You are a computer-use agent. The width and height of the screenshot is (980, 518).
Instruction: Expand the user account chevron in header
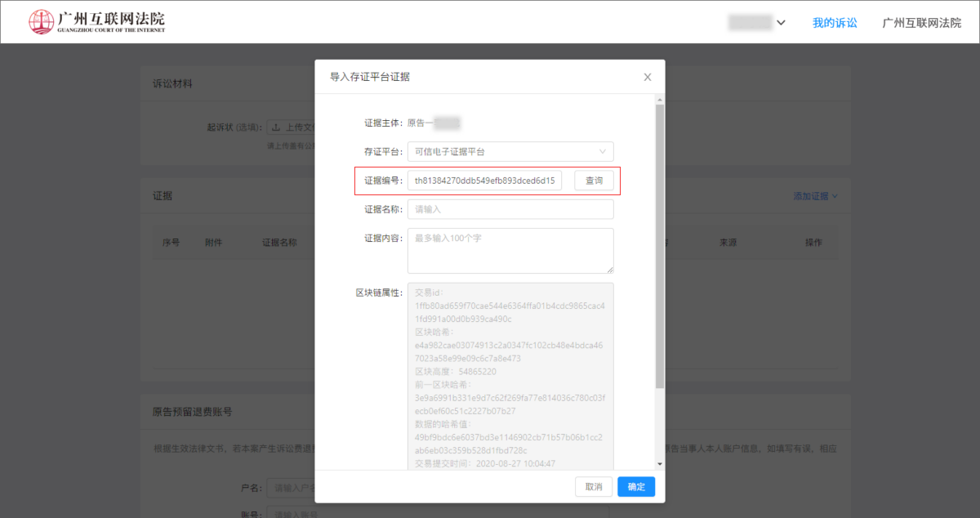tap(781, 23)
